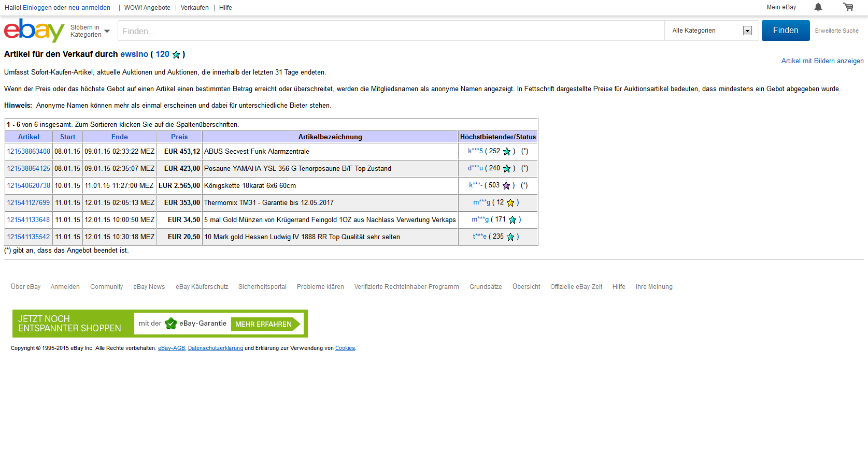The image size is (868, 468).
Task: Click the star icon beside bidder t***e
Action: 510,237
